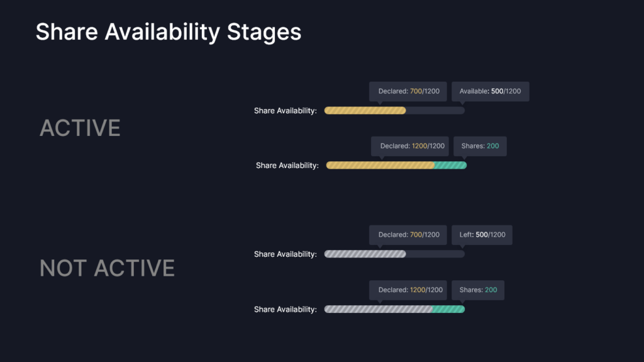
Task: Click the empty dark portion of first ACTIVE bar
Action: pos(435,110)
